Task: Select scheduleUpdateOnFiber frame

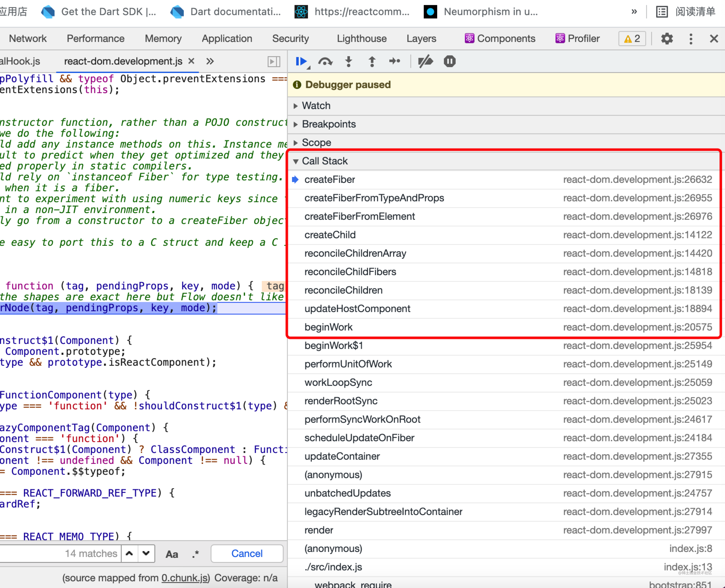Action: tap(506, 438)
